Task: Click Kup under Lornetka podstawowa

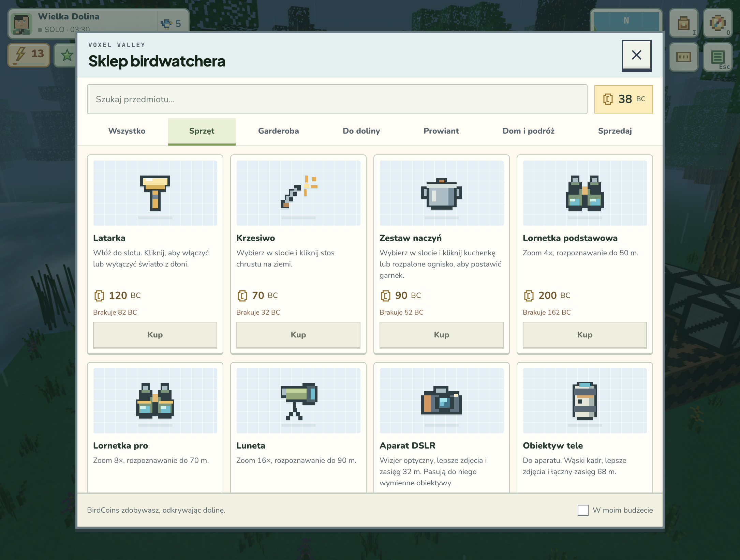Action: tap(585, 335)
